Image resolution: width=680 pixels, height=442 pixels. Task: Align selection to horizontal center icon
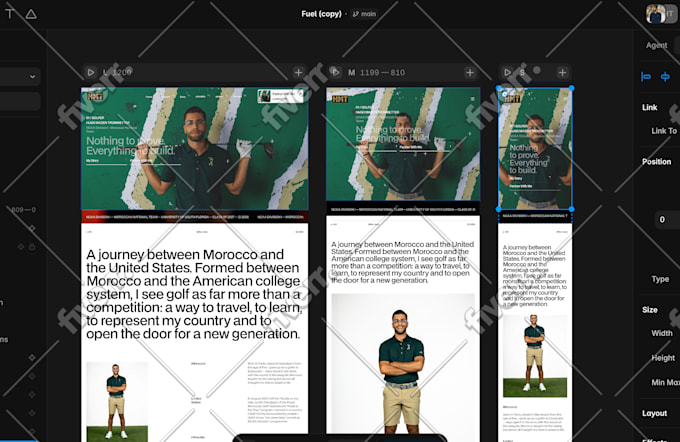[x=665, y=77]
